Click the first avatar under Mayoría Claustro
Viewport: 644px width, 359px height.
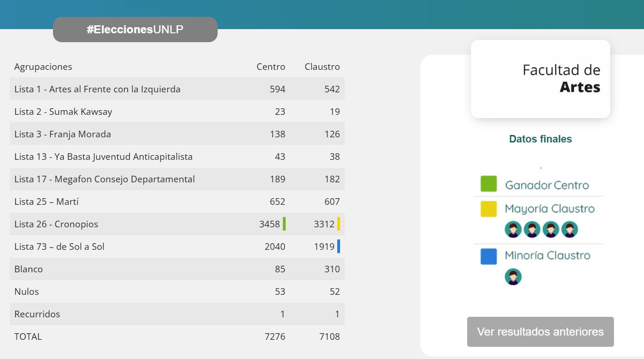coord(513,230)
